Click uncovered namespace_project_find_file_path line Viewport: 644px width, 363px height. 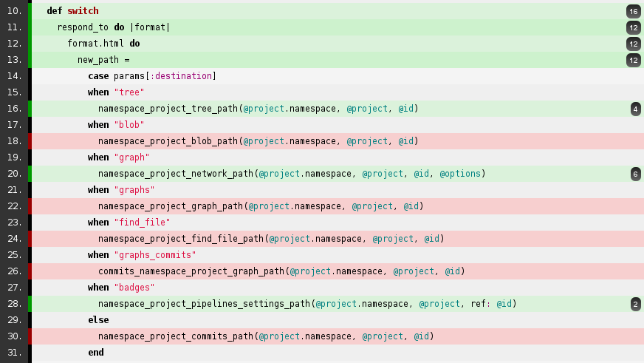tap(271, 239)
